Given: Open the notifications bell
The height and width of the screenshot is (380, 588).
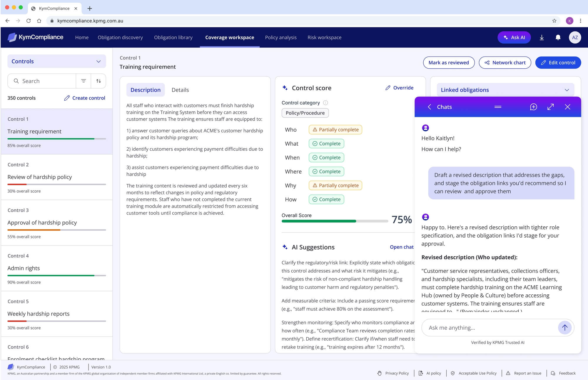Looking at the screenshot, I should [558, 37].
